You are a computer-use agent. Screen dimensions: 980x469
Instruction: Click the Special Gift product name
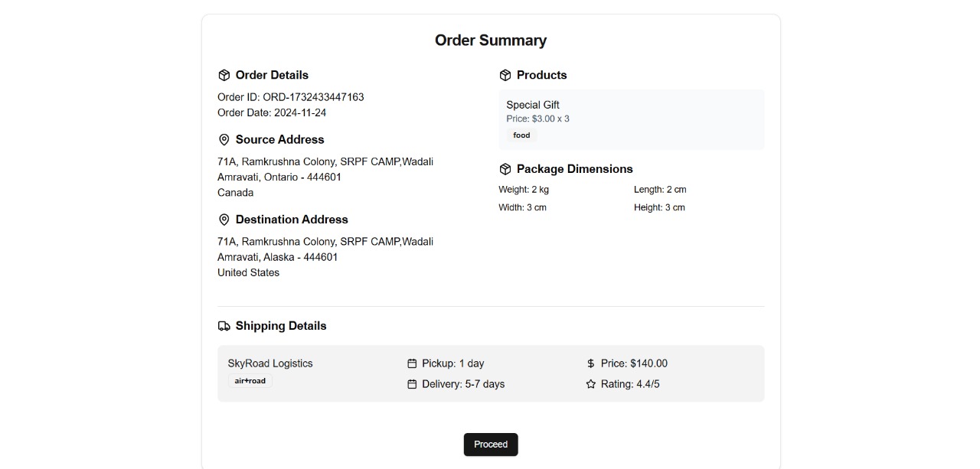[533, 105]
